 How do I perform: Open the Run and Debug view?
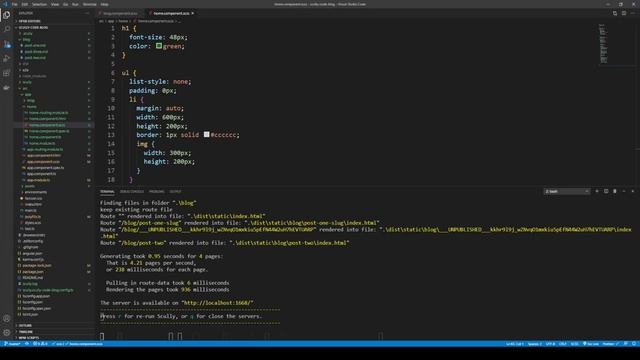[7, 59]
